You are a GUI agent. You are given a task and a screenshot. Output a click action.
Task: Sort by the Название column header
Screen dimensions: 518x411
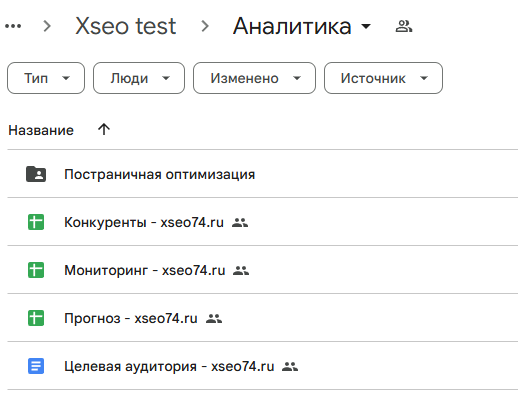point(41,130)
